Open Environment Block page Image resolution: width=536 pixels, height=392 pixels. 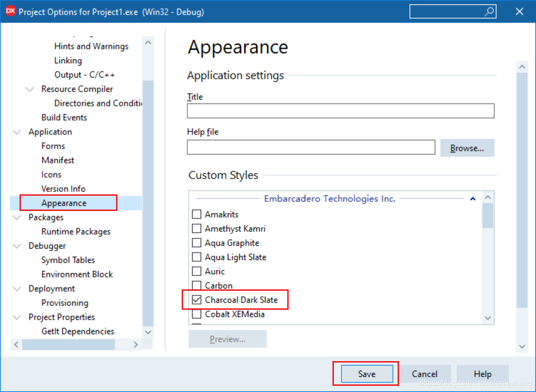click(x=77, y=274)
